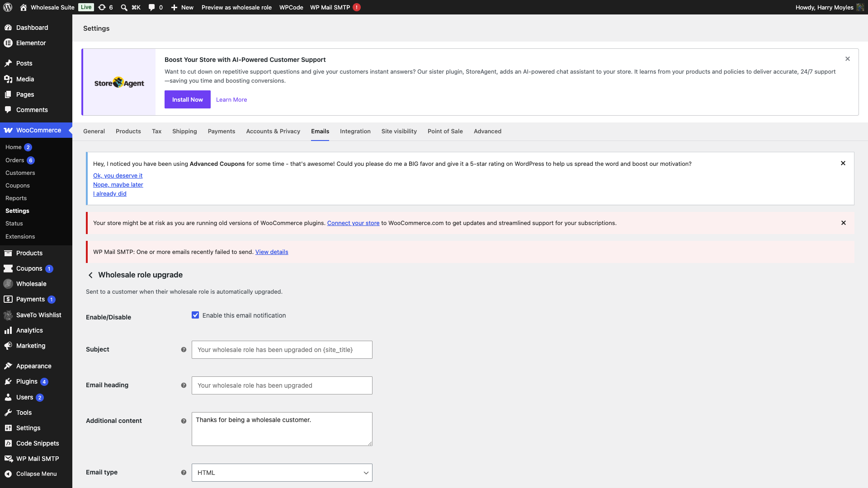Viewport: 868px width, 488px height.
Task: Click the "Ok, you deserve it" link
Action: (118, 176)
